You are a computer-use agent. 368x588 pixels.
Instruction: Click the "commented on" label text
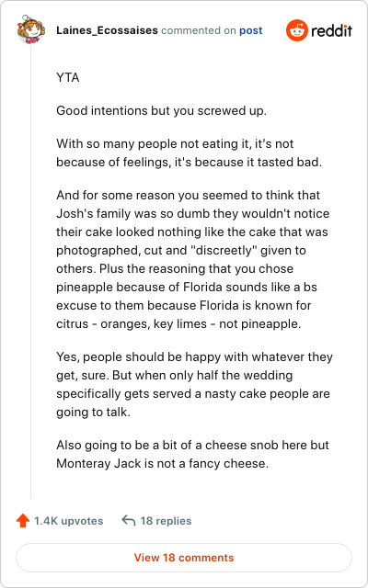[x=199, y=30]
